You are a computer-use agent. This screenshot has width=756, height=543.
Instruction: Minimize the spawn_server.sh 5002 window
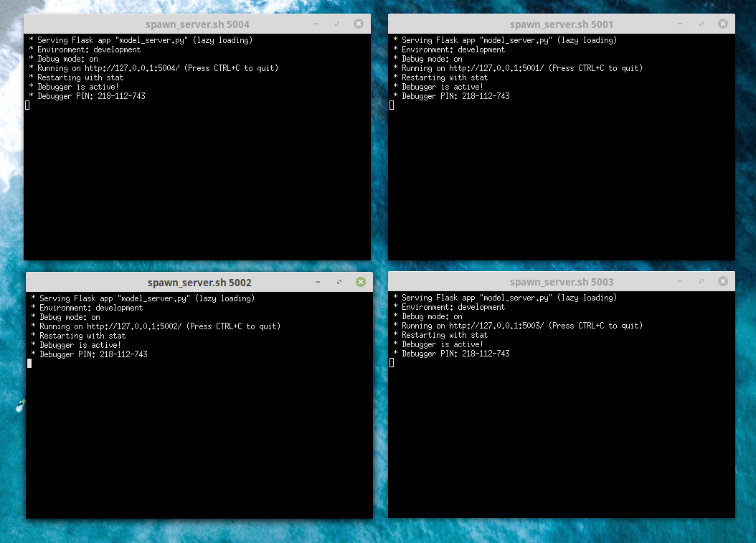[x=317, y=282]
